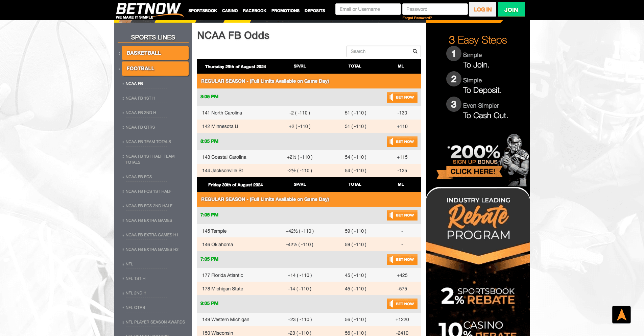Click the odds Search input
The width and height of the screenshot is (644, 336).
(383, 51)
